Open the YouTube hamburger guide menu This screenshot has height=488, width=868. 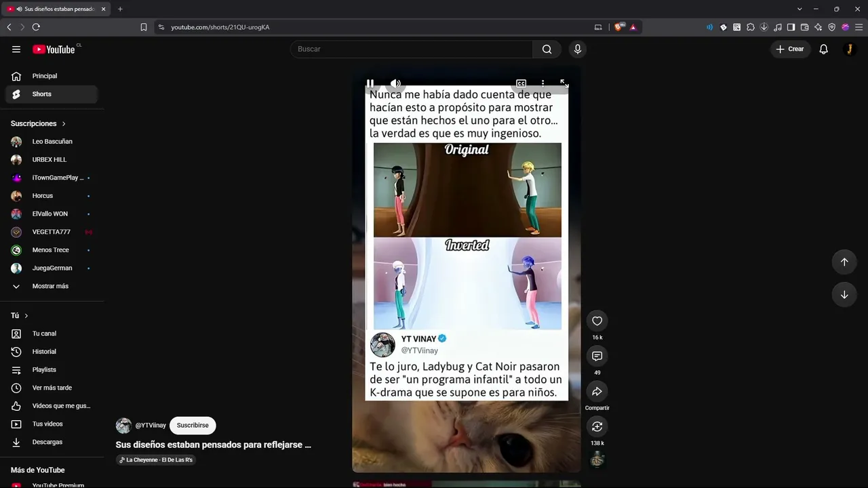pos(16,49)
